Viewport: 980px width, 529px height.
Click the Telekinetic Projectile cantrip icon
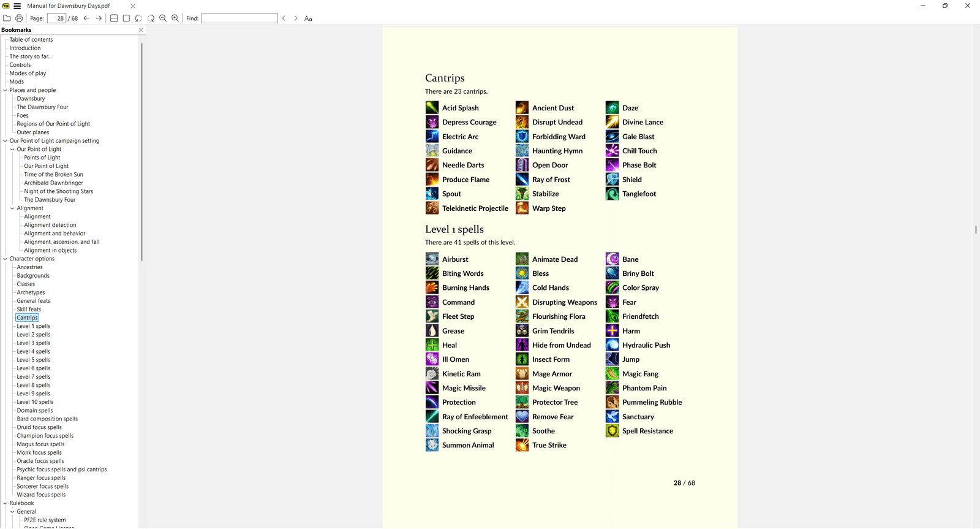coord(432,208)
